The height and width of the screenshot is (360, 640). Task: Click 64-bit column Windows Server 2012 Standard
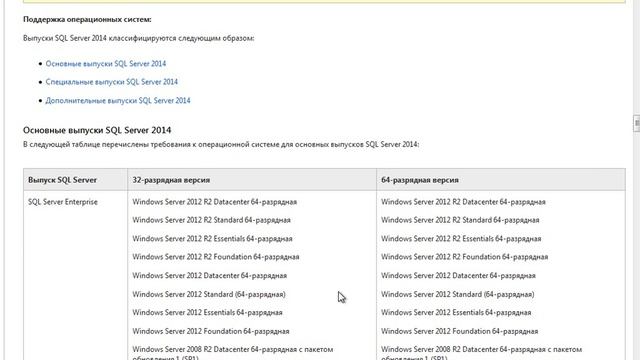458,294
